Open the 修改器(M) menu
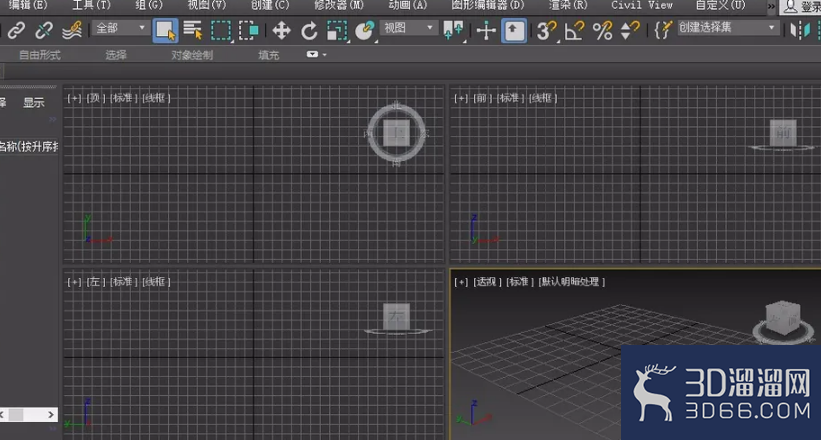The image size is (821, 440). (339, 5)
